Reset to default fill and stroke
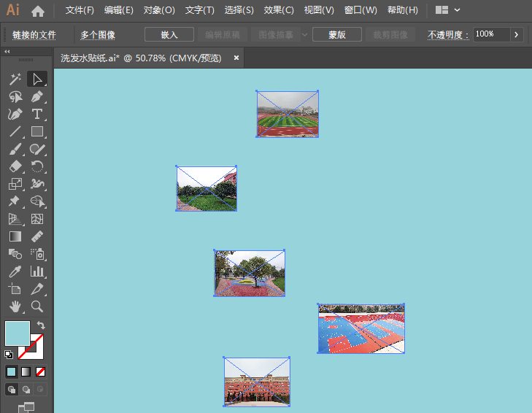This screenshot has height=413, width=532. click(9, 355)
